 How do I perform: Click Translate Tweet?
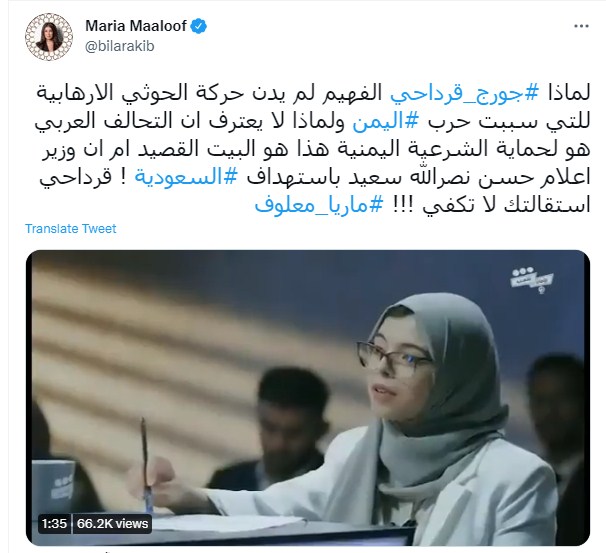[71, 228]
